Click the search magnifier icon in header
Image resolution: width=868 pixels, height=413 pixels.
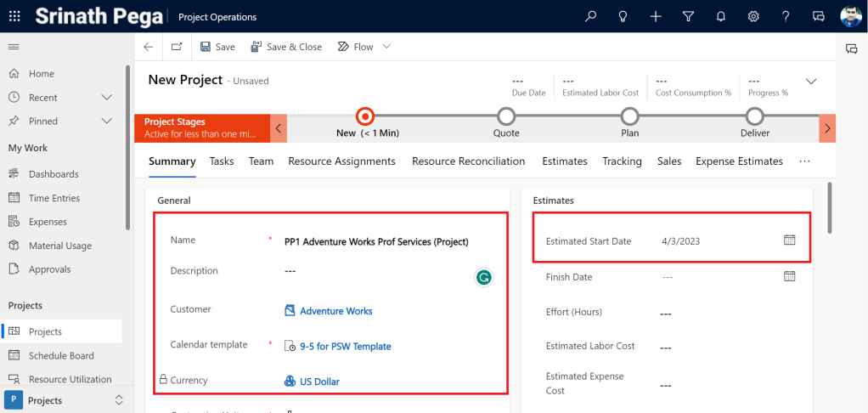[x=591, y=16]
